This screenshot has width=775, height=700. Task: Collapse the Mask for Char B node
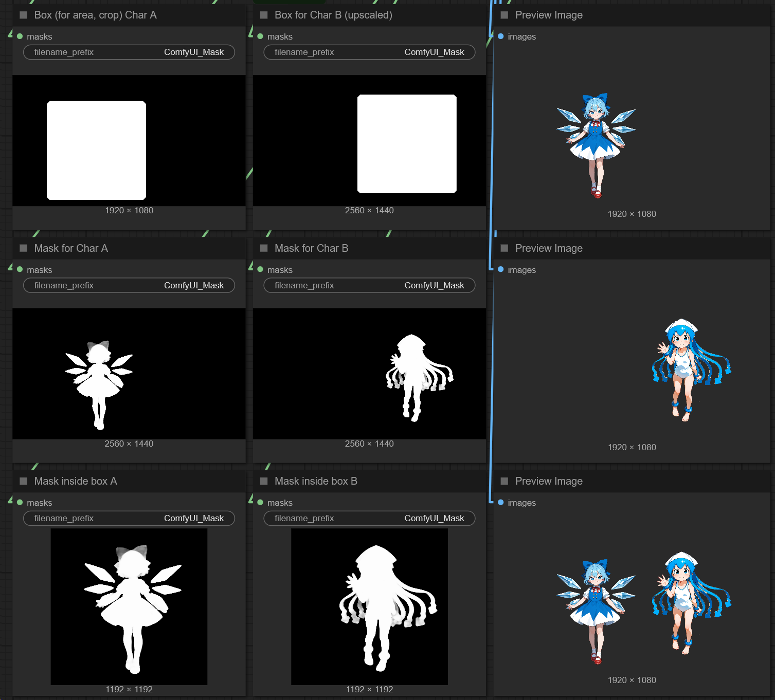264,248
